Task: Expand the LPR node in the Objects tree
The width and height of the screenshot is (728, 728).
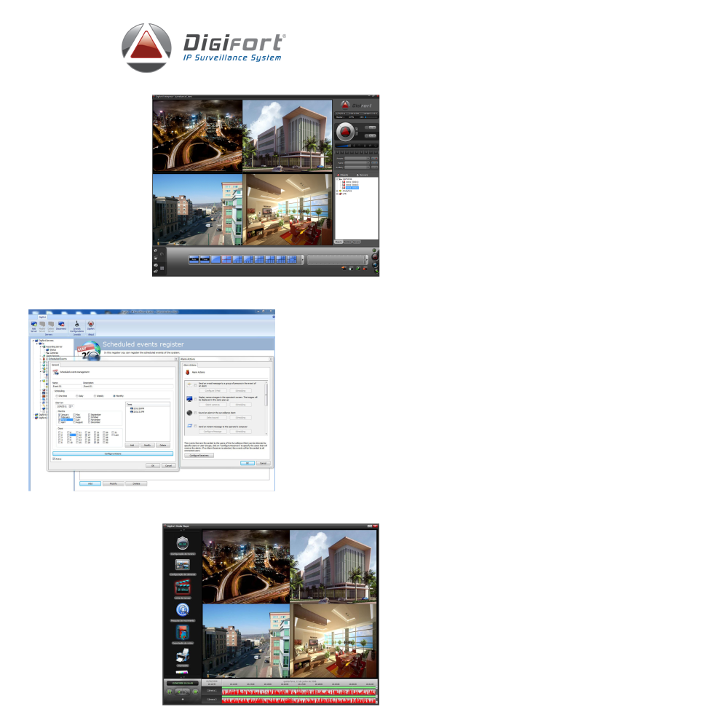Action: pyautogui.click(x=337, y=194)
